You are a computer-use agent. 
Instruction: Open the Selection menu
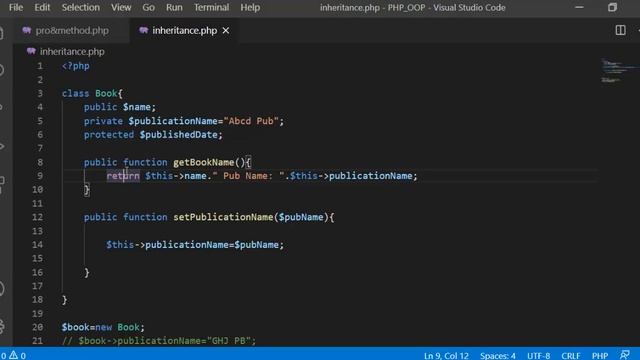(80, 7)
